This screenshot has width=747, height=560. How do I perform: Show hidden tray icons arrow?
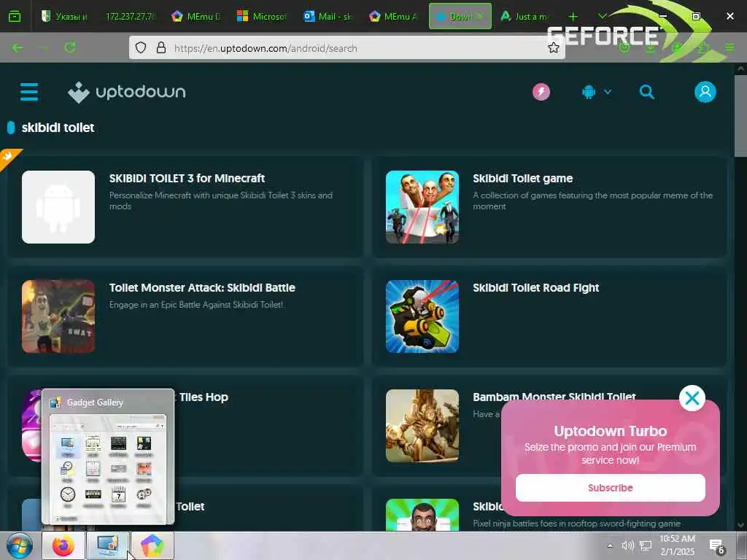[610, 545]
